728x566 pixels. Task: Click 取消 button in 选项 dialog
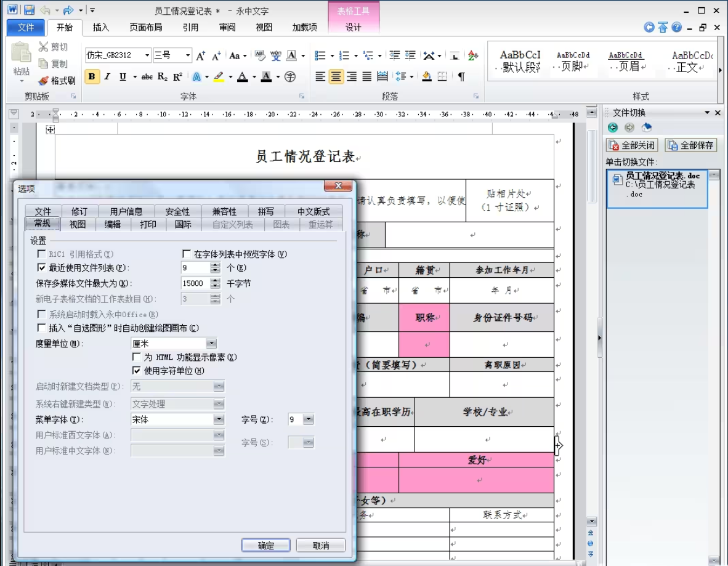321,546
